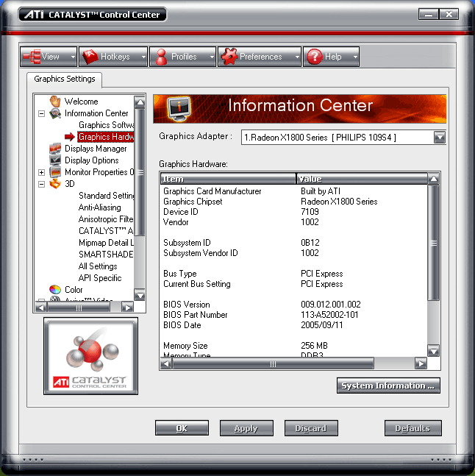Click the Apply button
Image resolution: width=475 pixels, height=476 pixels.
tap(246, 428)
